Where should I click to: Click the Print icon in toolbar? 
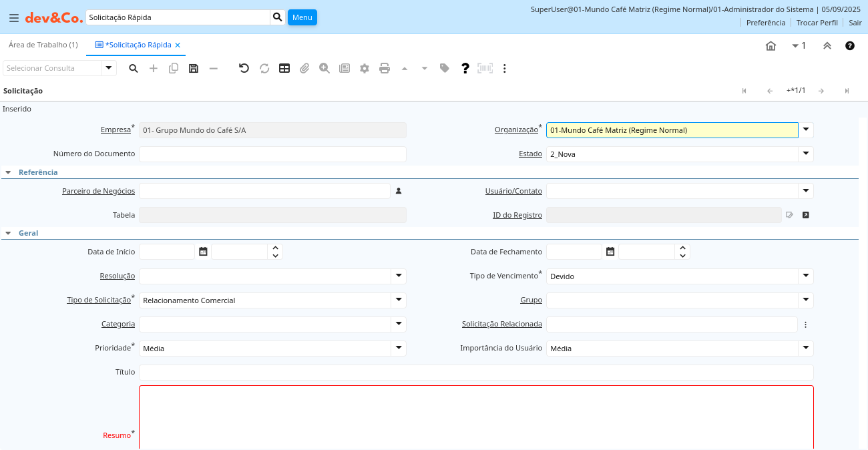[385, 68]
